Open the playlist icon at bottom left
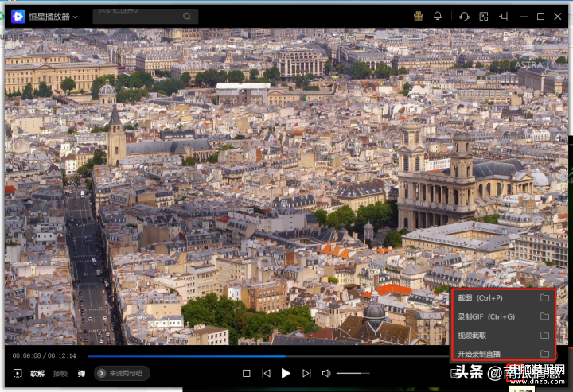This screenshot has height=392, width=573. [18, 374]
